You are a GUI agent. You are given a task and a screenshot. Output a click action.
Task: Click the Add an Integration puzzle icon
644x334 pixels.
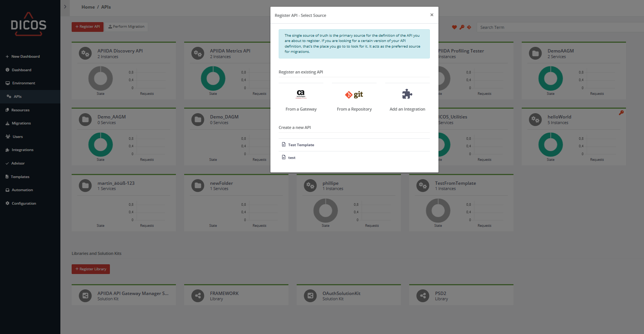click(407, 94)
